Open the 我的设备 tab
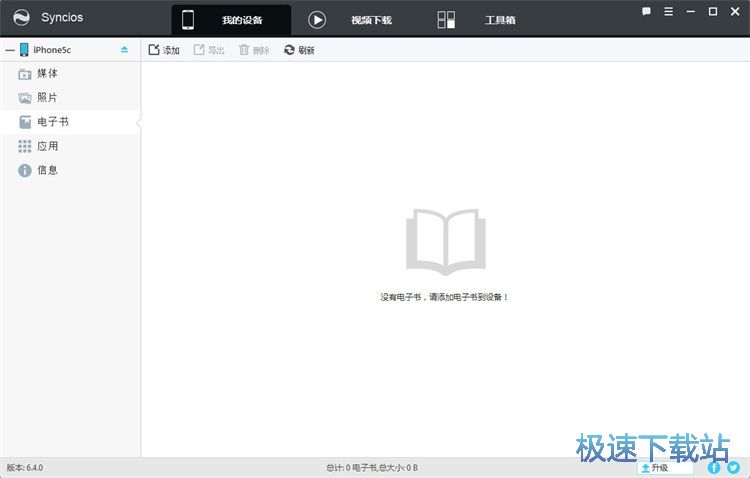 (x=231, y=20)
